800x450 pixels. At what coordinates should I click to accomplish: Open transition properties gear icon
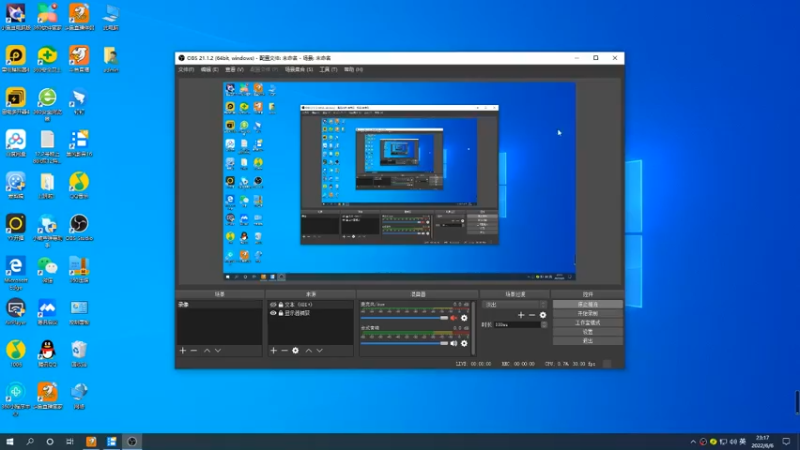[543, 315]
